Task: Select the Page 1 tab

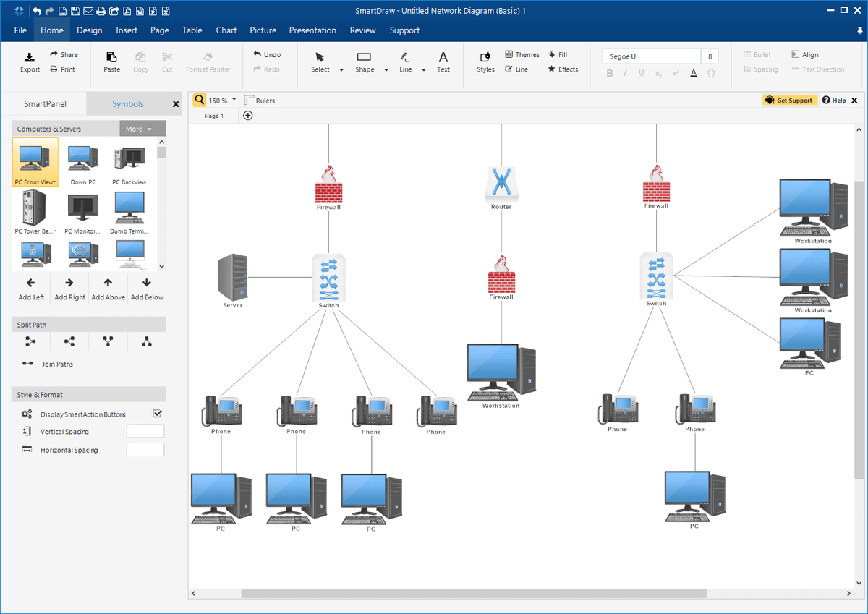Action: pos(214,116)
